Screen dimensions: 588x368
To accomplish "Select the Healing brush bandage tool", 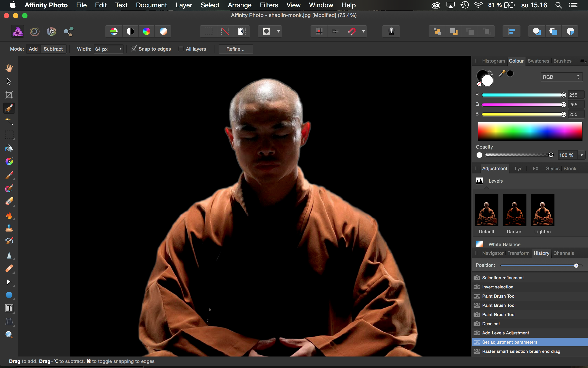I will point(9,268).
